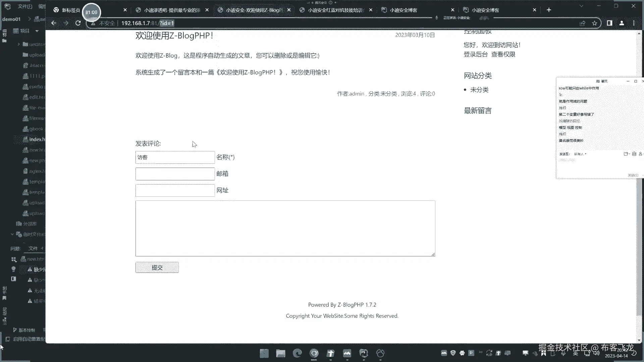The height and width of the screenshot is (362, 644).
Task: Switch to the 小迪渗透吧 browser tab
Action: pyautogui.click(x=172, y=10)
